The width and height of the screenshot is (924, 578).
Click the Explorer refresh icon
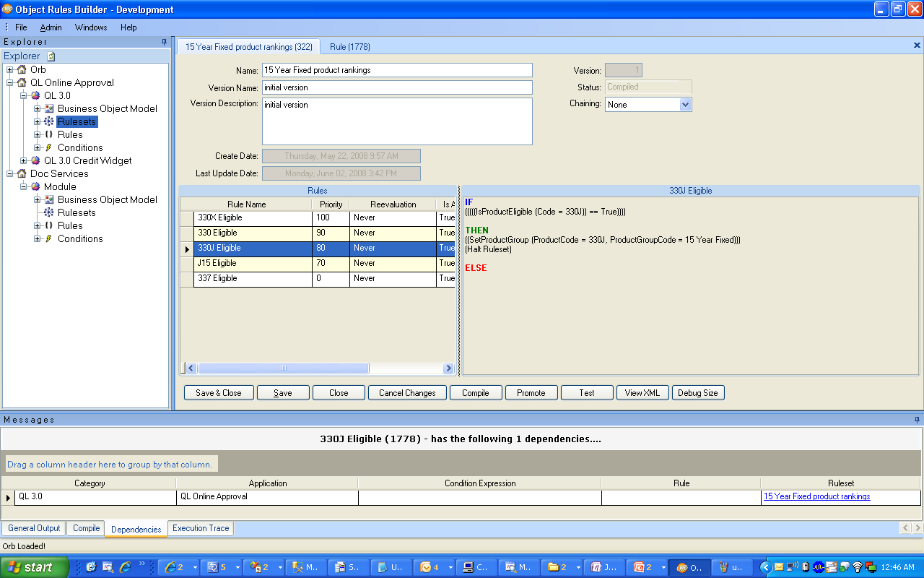51,56
